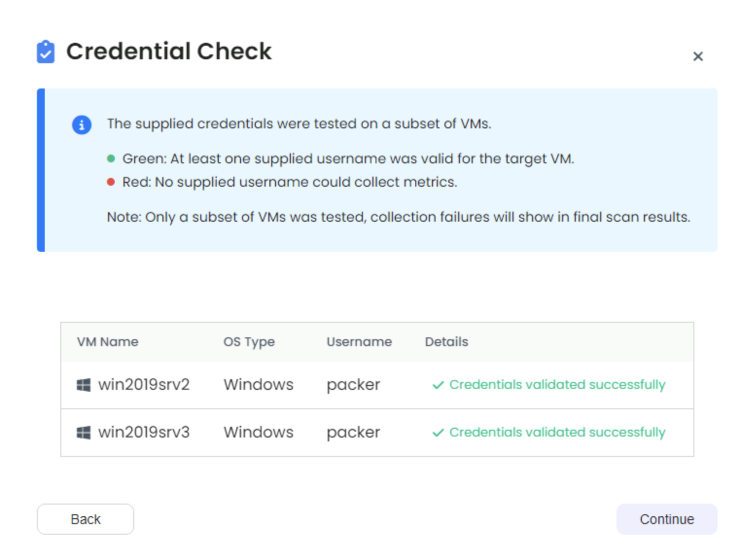The width and height of the screenshot is (741, 560).
Task: Click the Details column header
Action: coord(446,342)
